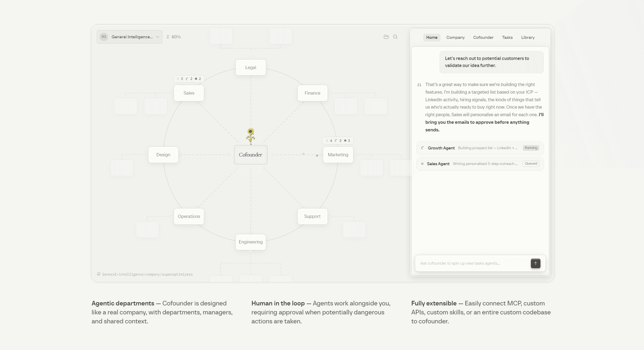This screenshot has width=644, height=350.
Task: Click the cofounder dots icon beside reply
Action: (x=419, y=85)
